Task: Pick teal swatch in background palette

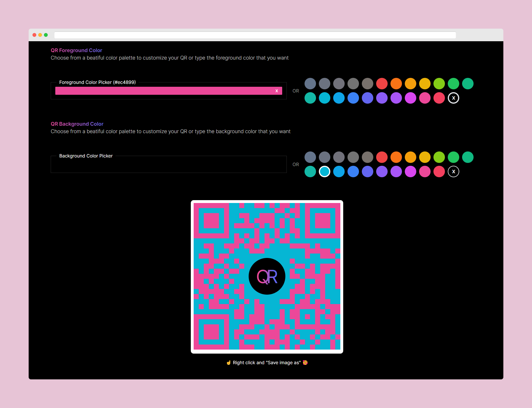Action: click(310, 172)
